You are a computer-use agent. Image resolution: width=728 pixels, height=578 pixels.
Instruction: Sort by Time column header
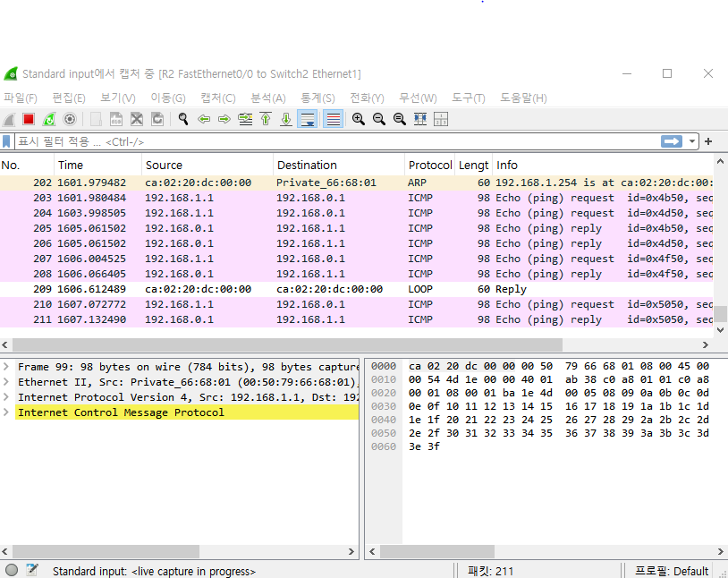click(98, 165)
